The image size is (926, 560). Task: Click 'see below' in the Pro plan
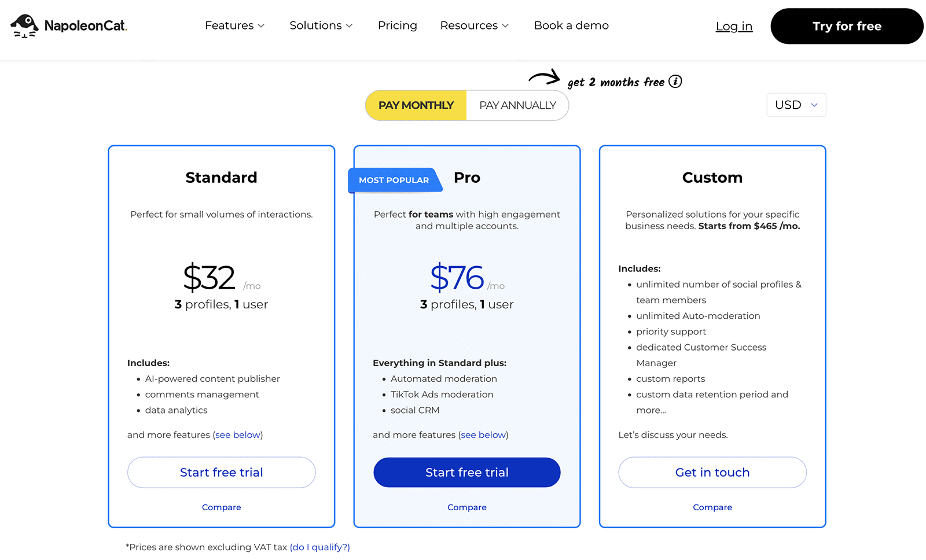[483, 435]
